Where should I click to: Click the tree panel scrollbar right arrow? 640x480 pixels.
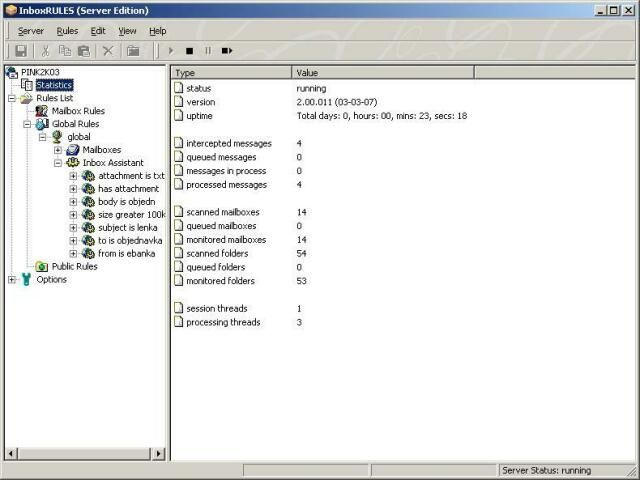pyautogui.click(x=158, y=453)
